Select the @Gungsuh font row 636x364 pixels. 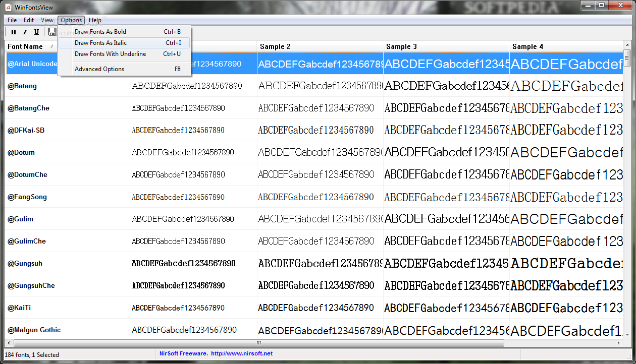click(314, 263)
